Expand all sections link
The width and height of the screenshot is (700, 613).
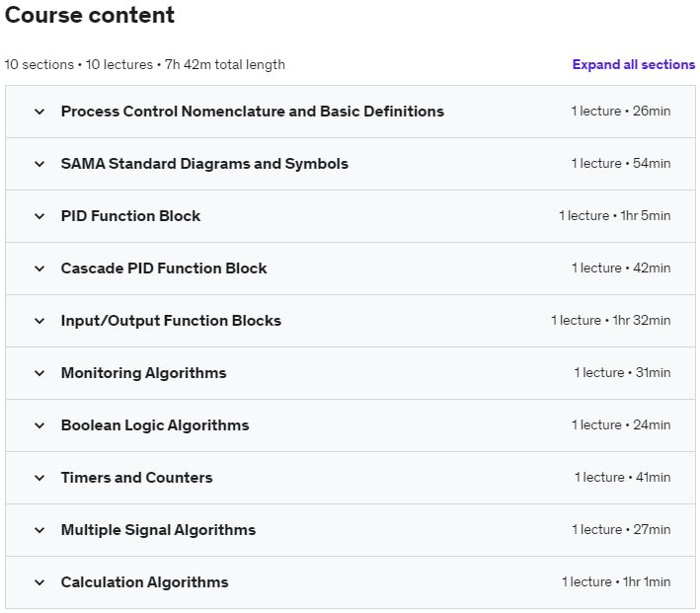pyautogui.click(x=633, y=65)
